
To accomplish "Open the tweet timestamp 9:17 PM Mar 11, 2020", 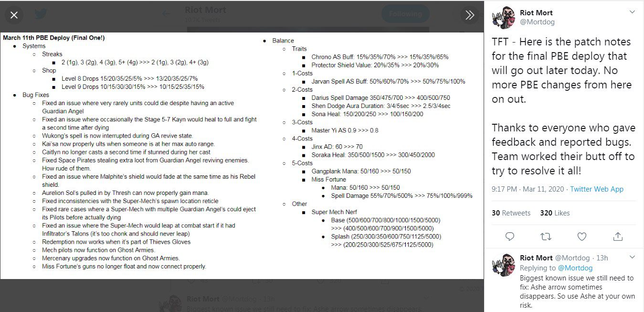I will tap(528, 189).
